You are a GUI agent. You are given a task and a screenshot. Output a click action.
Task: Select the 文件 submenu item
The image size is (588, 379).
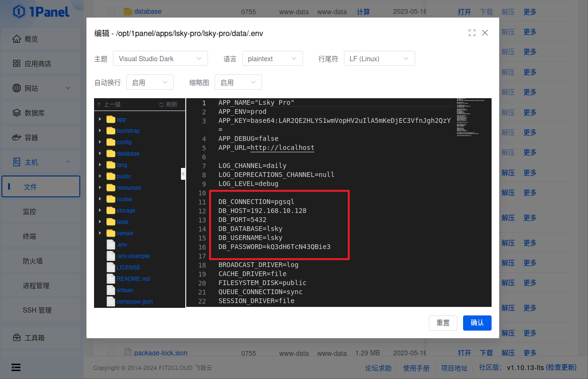(x=41, y=186)
